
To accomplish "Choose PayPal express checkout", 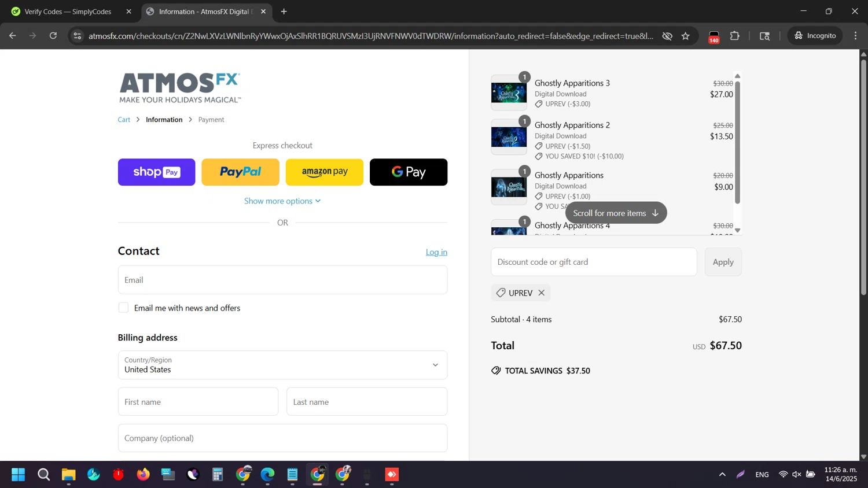I will point(240,172).
